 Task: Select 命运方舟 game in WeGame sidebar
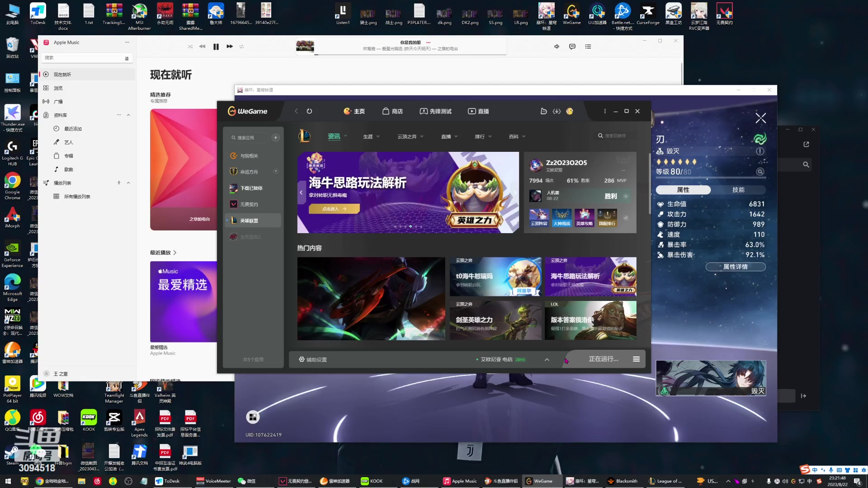point(253,172)
